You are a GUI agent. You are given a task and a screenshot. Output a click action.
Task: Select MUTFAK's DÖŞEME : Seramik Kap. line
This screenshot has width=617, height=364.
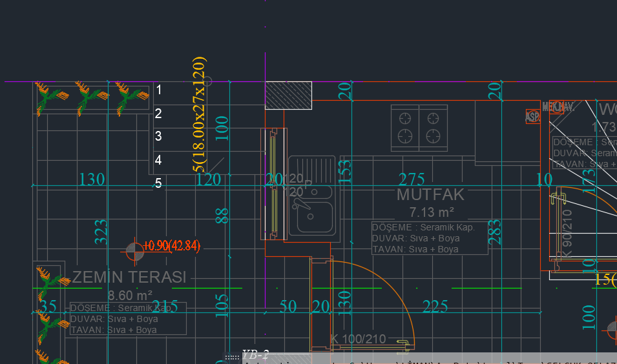tap(423, 227)
